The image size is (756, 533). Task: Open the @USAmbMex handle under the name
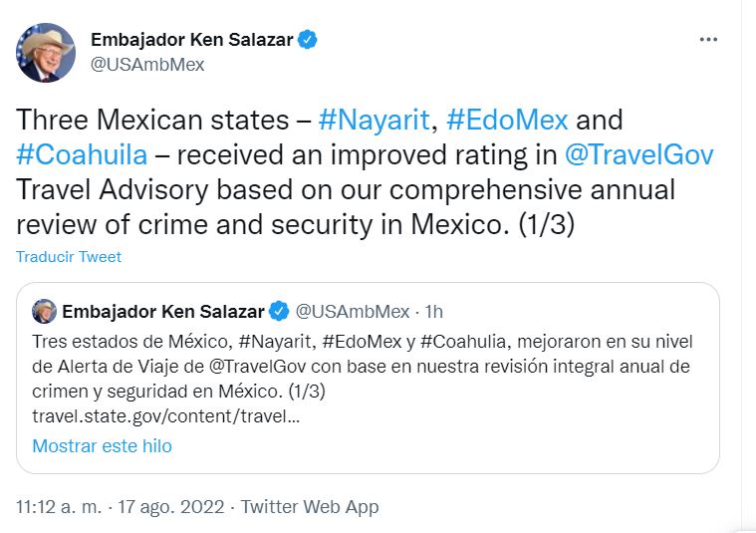click(x=147, y=65)
